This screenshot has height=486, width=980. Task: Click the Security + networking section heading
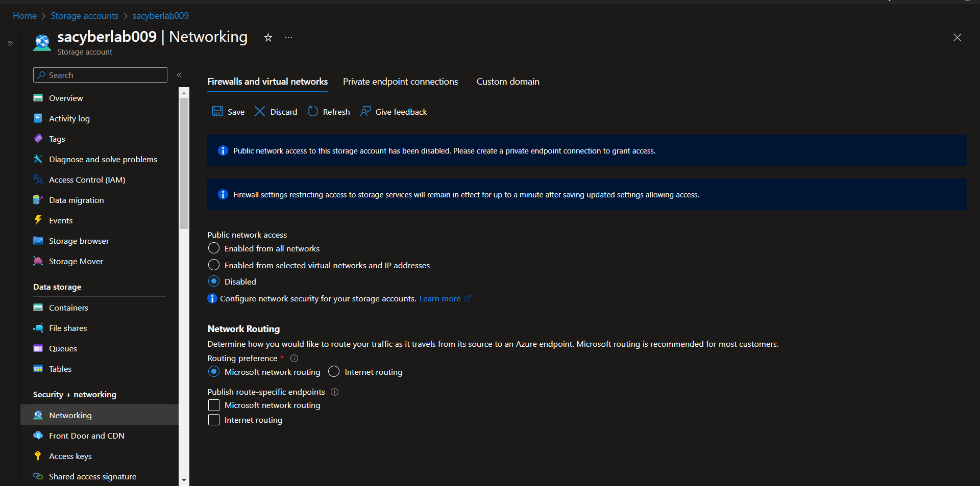click(75, 395)
